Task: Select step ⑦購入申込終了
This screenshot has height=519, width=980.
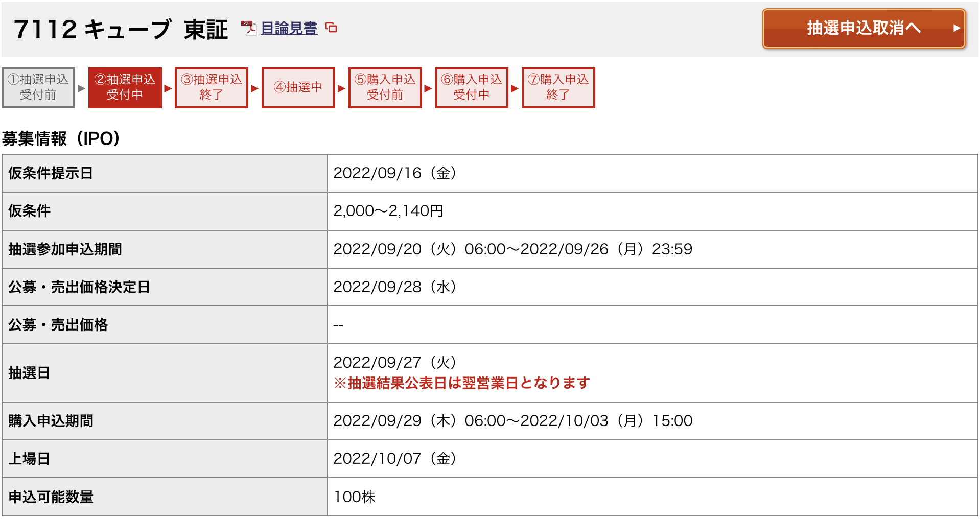Action: coord(558,88)
